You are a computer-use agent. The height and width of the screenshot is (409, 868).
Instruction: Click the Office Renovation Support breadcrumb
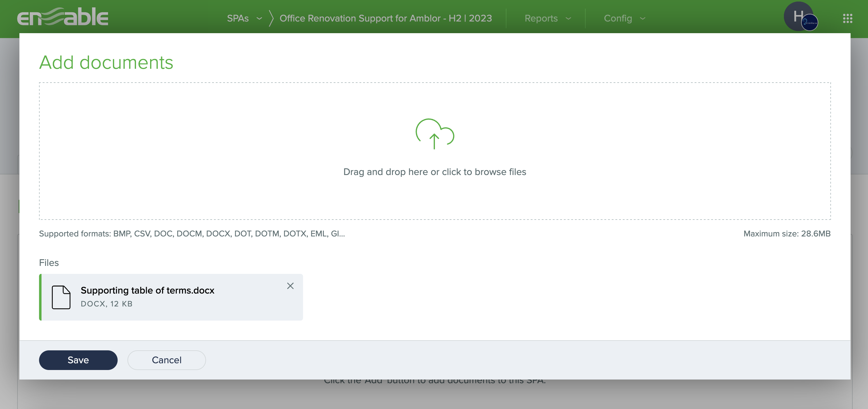(386, 18)
